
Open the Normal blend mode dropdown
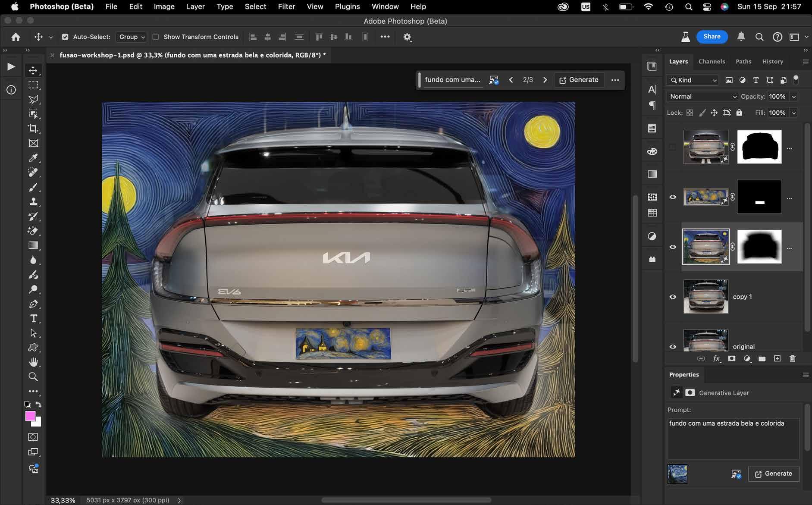(x=702, y=97)
